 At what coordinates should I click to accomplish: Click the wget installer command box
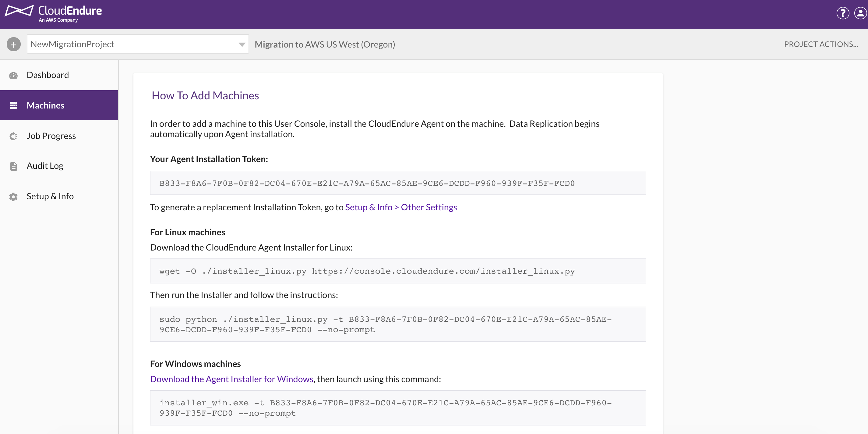[398, 271]
